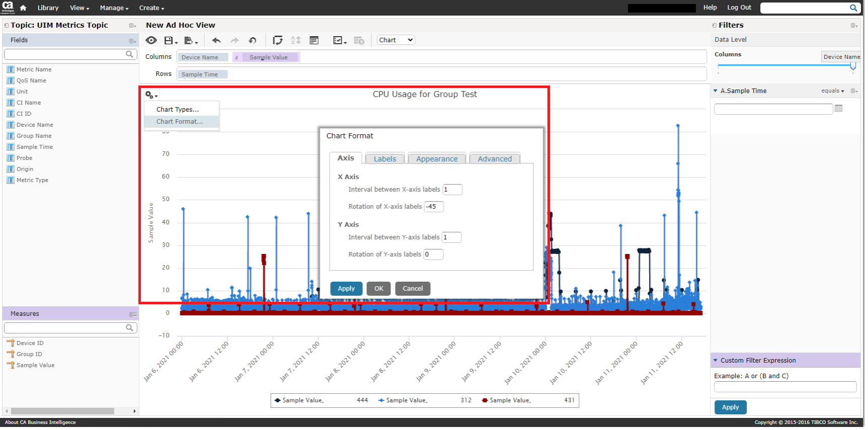Collapse the Topic panel toggle
868x430 pixels.
tap(7, 25)
